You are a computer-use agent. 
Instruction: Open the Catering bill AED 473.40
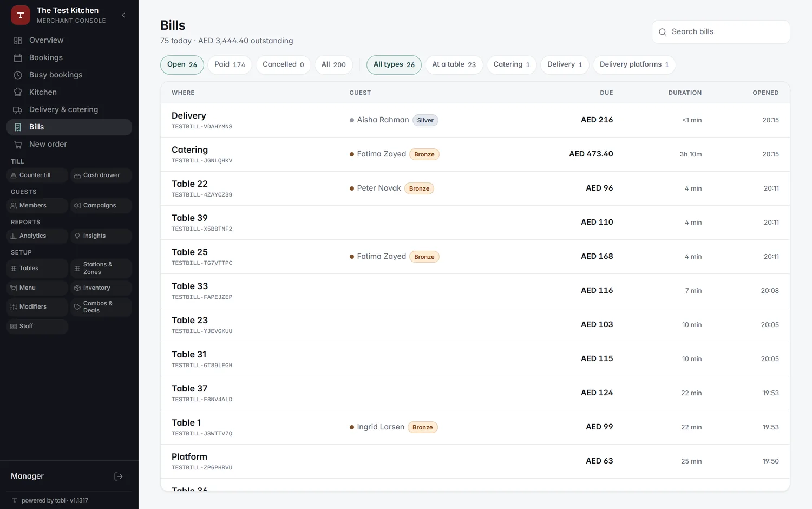point(475,154)
